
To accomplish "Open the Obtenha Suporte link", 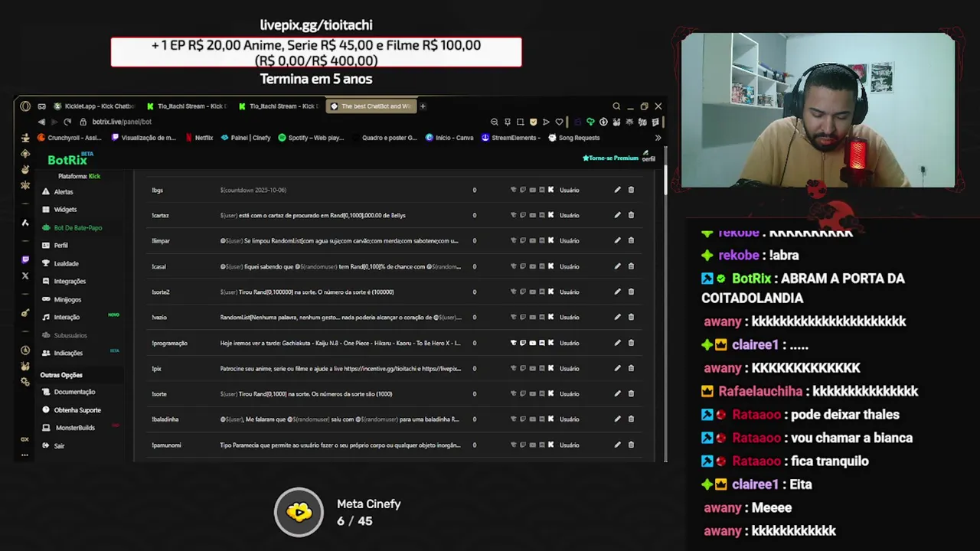I will tap(72, 410).
